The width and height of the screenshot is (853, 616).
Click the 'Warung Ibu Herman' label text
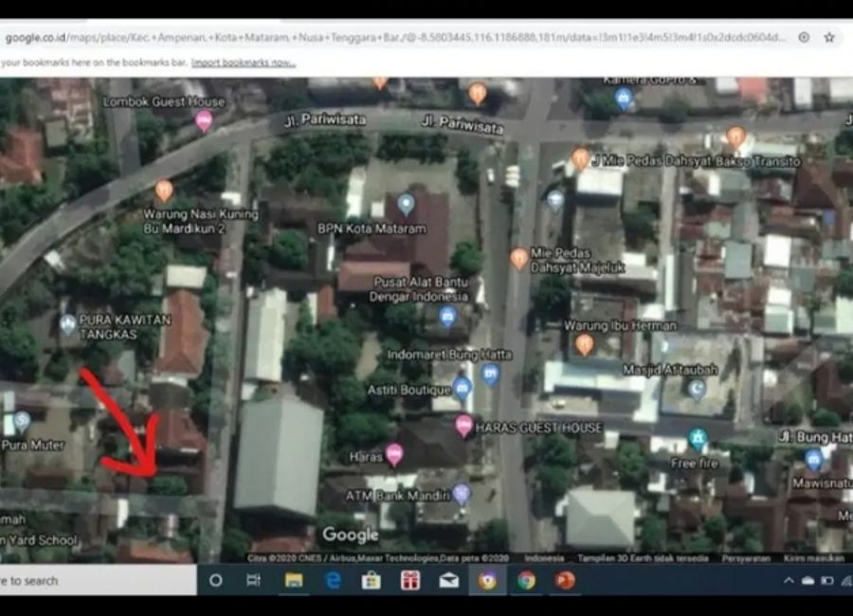620,325
